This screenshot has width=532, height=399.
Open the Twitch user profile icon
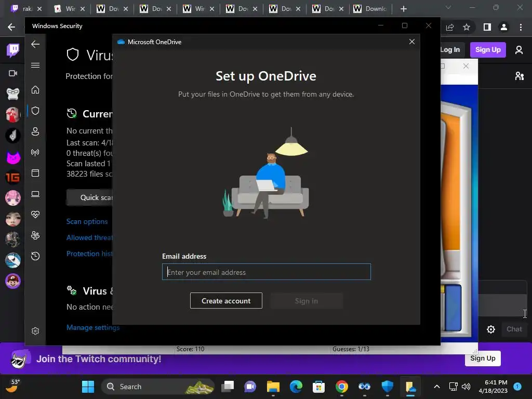(519, 50)
